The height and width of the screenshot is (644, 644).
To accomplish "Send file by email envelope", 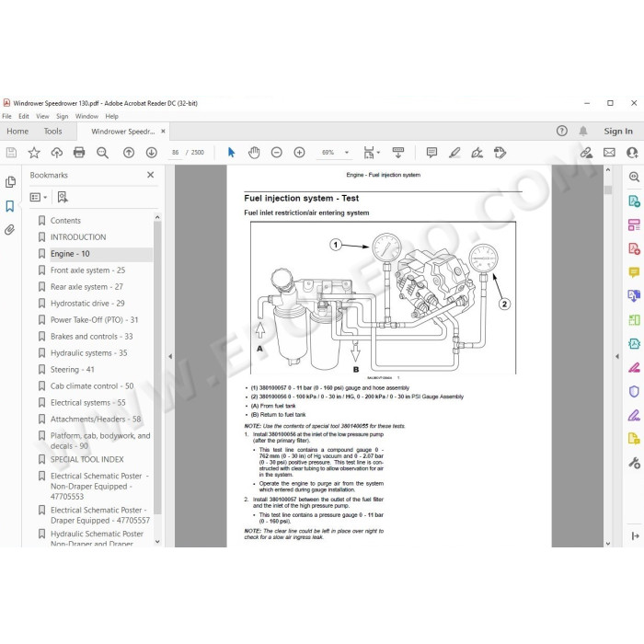I will coord(609,153).
